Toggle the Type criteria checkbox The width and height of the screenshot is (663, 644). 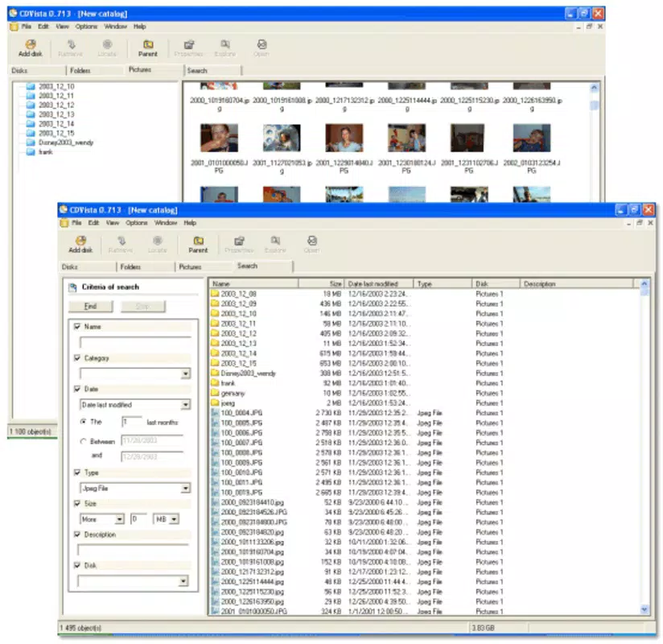[77, 473]
